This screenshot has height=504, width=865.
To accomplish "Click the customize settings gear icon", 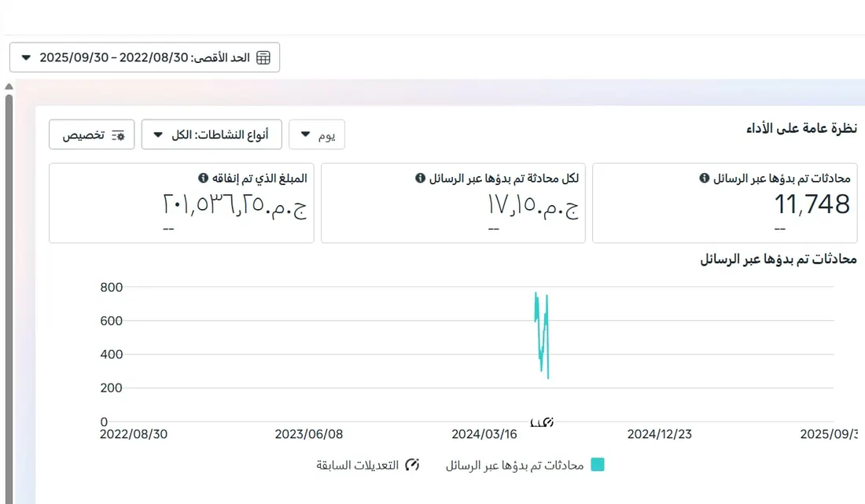I will coord(118,135).
